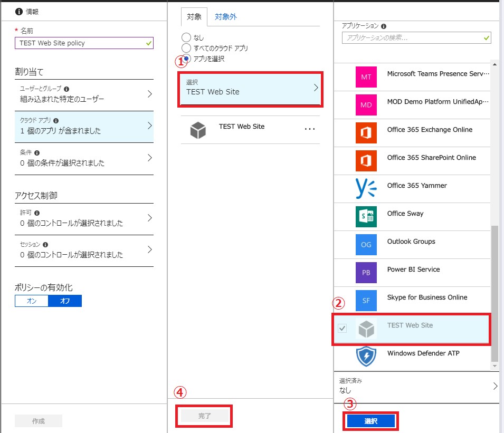Image resolution: width=504 pixels, height=433 pixels.
Task: Select Office 365 SharePoint Online text
Action: 431,158
